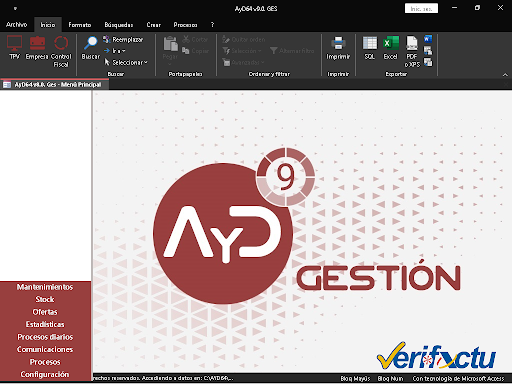Screen dimensions: 512x384
Task: Open the Avanzadas filter dropdown
Action: click(243, 62)
